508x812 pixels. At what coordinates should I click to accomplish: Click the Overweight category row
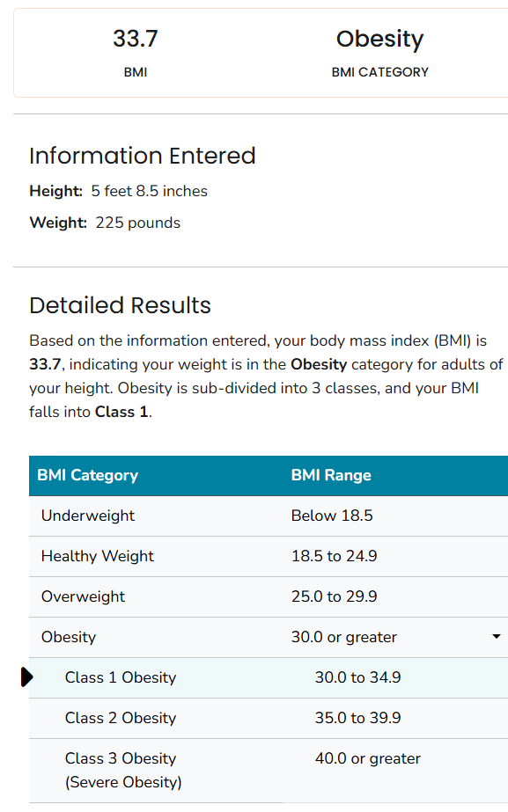click(x=269, y=596)
